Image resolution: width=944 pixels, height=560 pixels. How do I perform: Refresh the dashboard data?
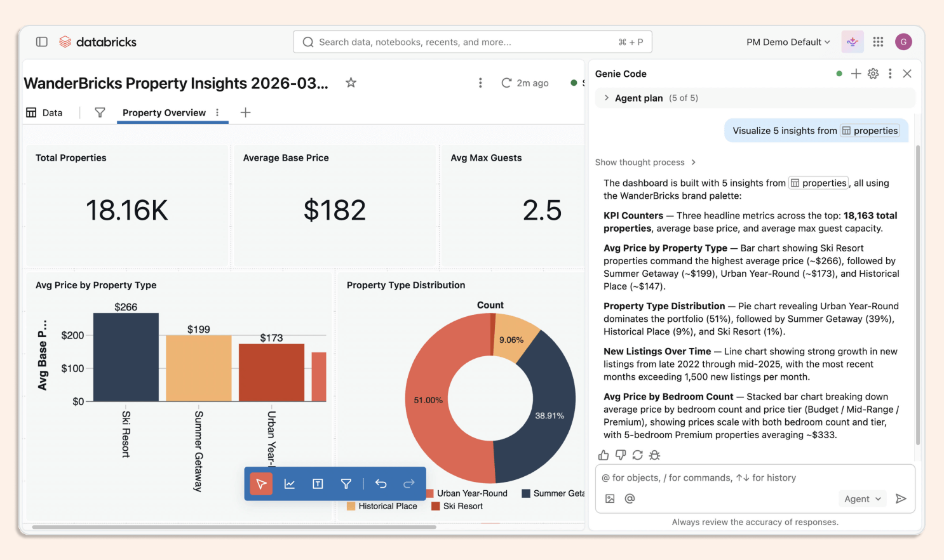tap(506, 83)
